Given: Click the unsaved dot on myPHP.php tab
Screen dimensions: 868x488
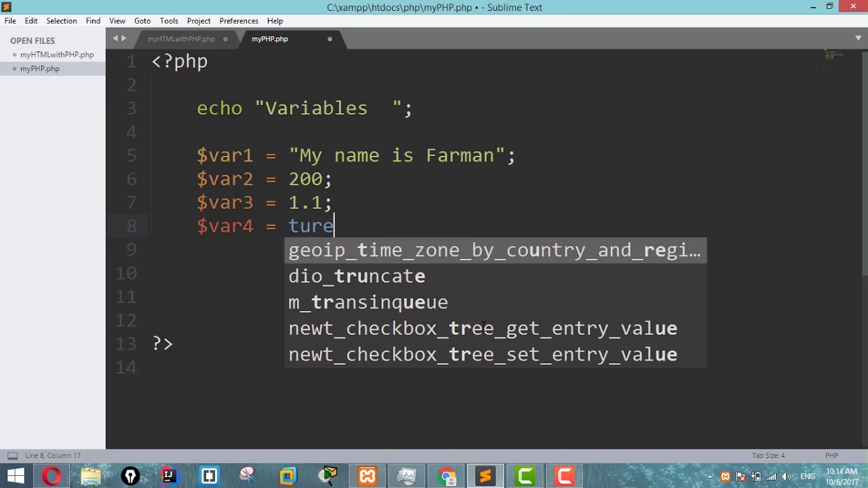Looking at the screenshot, I should click(330, 39).
